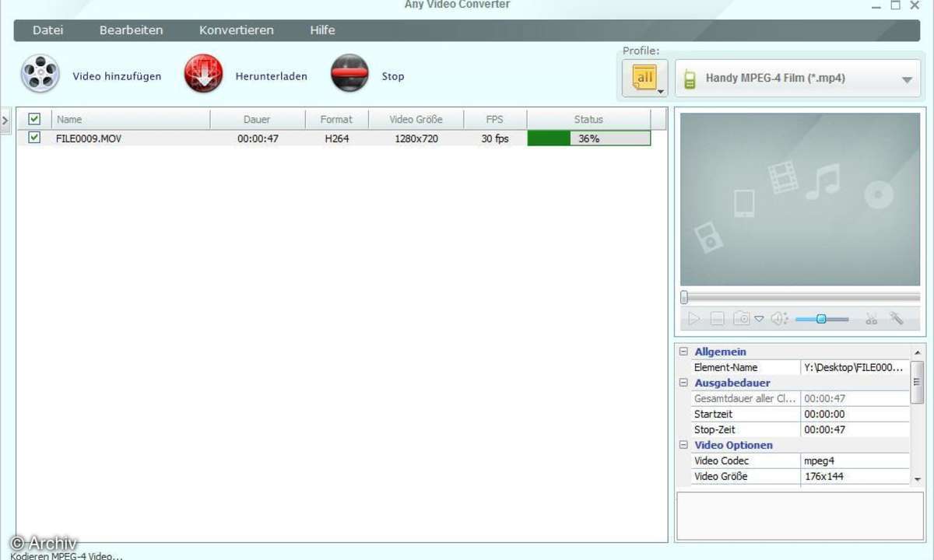Screen dimensions: 934x560
Task: Open the Handy MPEG-4 Film profile dropdown
Action: click(x=798, y=79)
